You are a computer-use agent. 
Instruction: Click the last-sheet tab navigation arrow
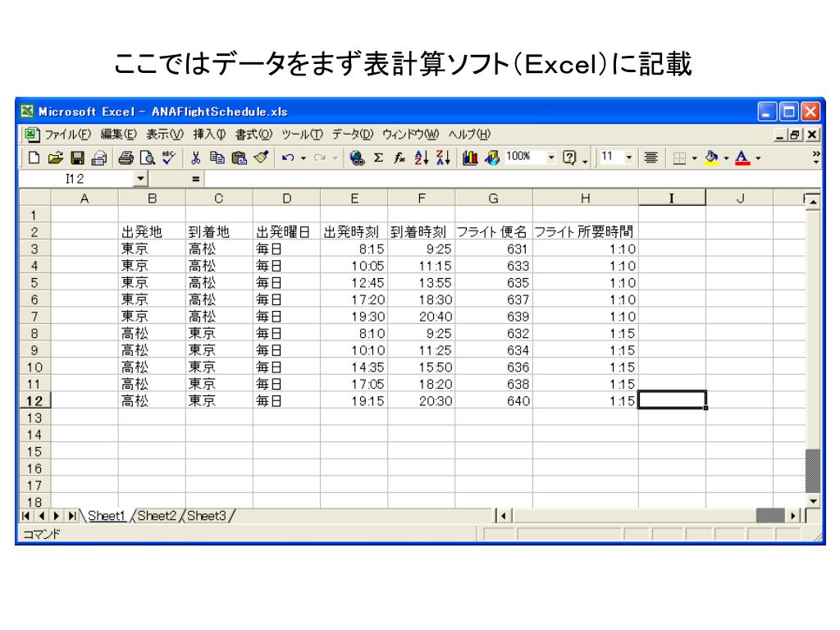click(72, 516)
